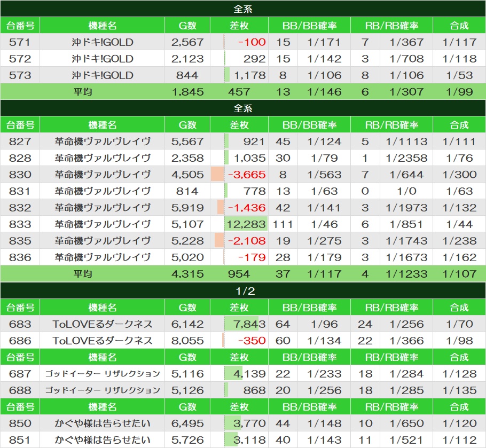Click the 3,770 difference value
The height and width of the screenshot is (448, 486).
(250, 423)
